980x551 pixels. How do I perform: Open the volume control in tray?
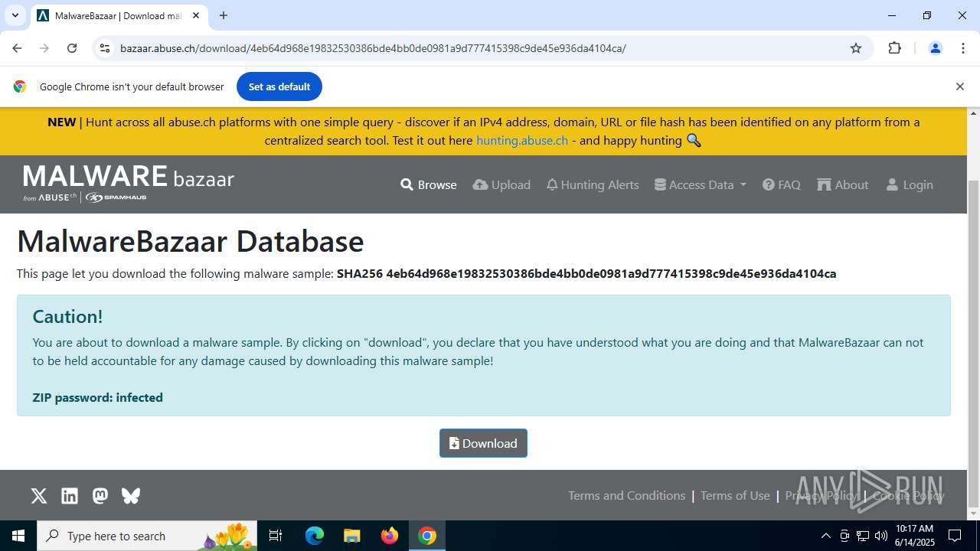tap(881, 536)
